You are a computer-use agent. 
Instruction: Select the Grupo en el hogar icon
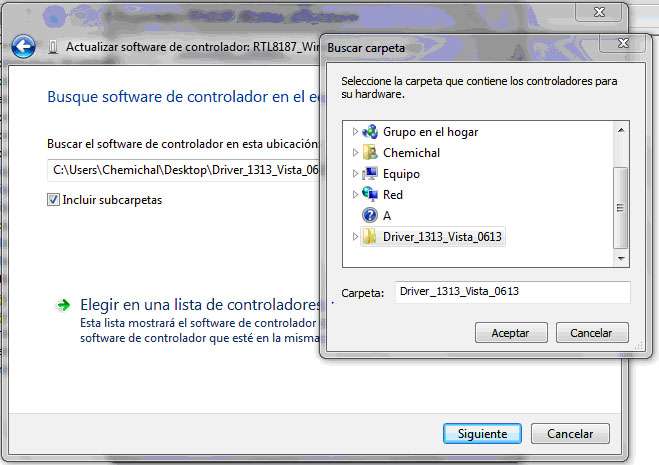coord(370,132)
